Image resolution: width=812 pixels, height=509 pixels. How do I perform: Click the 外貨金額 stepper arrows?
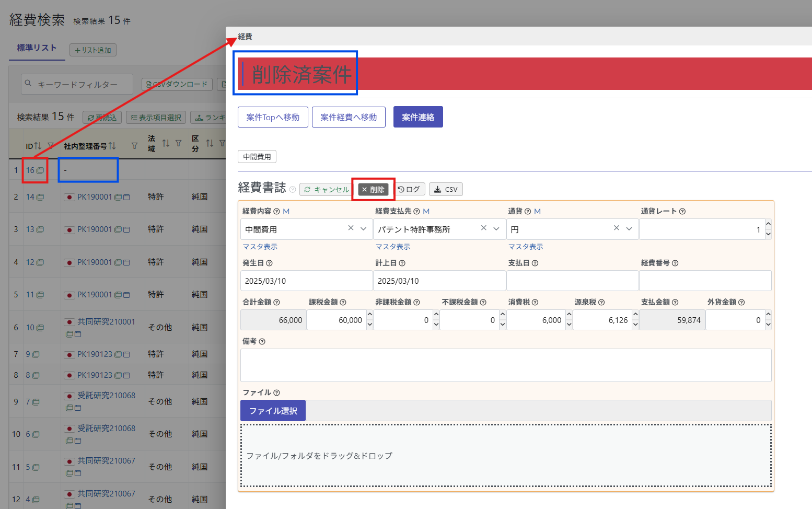(x=768, y=320)
